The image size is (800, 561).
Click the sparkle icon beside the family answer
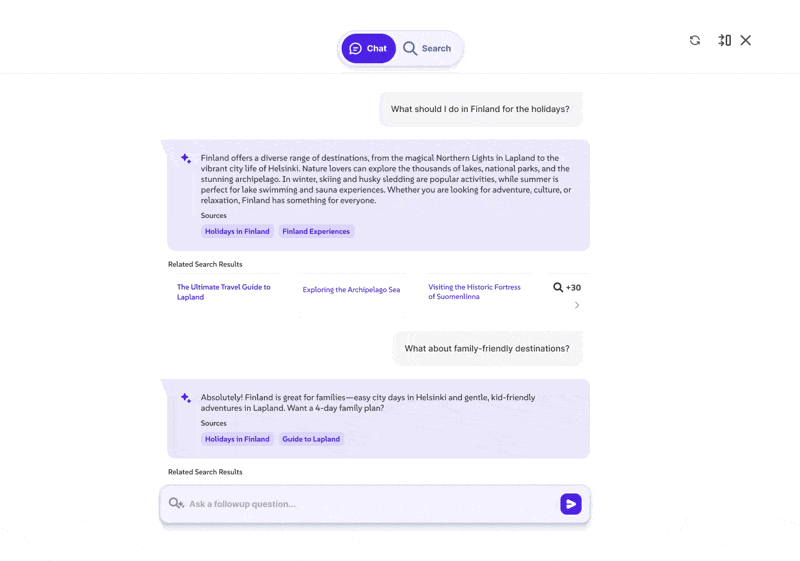point(186,398)
